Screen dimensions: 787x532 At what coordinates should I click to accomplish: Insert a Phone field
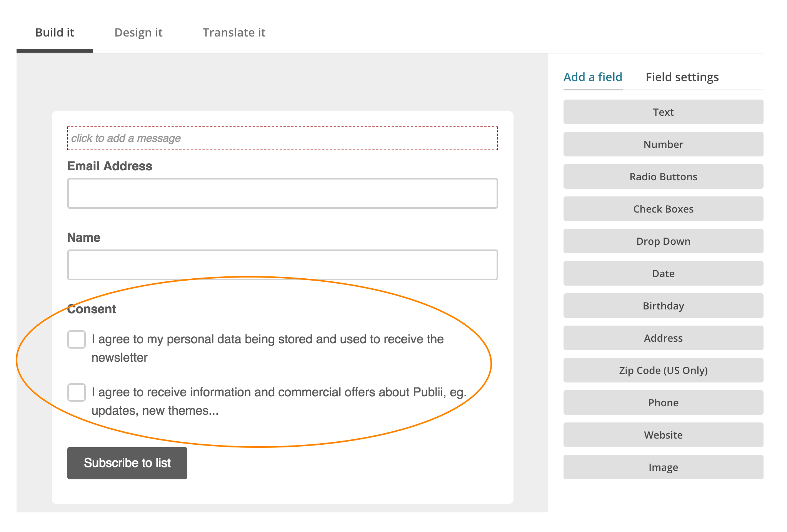pyautogui.click(x=663, y=402)
